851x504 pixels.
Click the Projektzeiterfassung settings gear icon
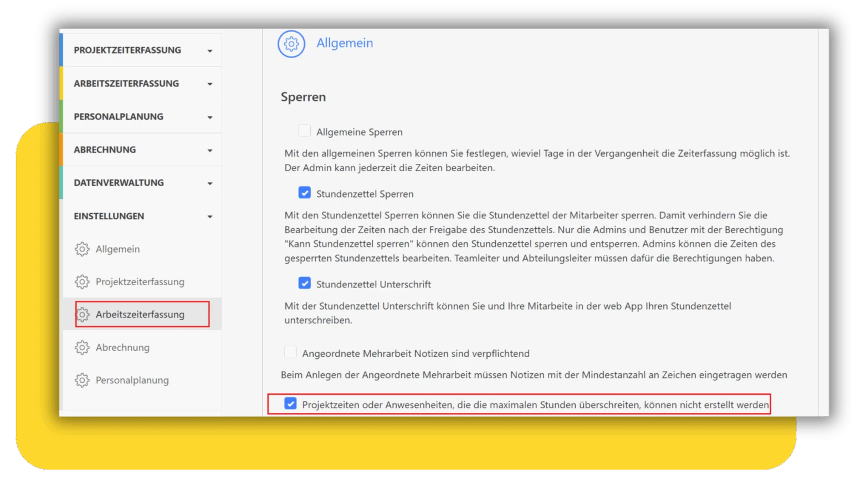click(82, 282)
